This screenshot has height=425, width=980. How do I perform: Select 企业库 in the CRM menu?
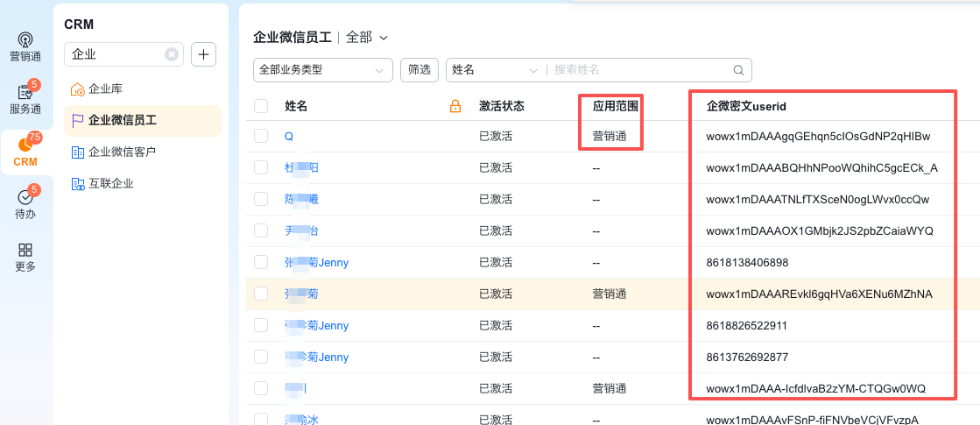(105, 89)
